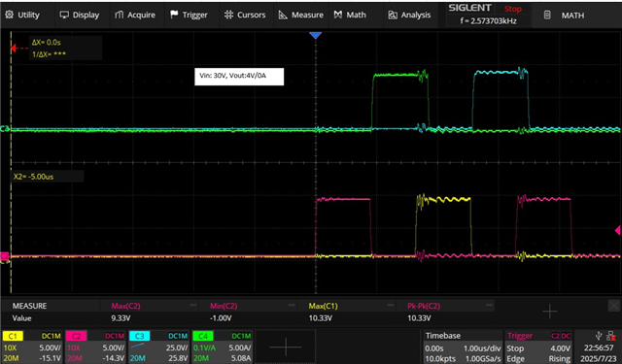This screenshot has height=364, width=622.
Task: Click the -1.00V measurement value
Action: click(x=221, y=318)
